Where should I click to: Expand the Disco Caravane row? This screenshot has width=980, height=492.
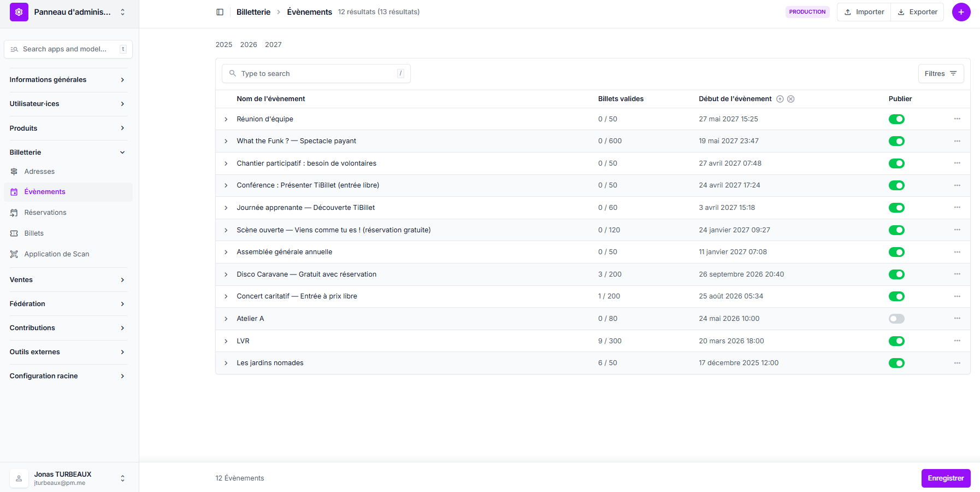tap(226, 274)
